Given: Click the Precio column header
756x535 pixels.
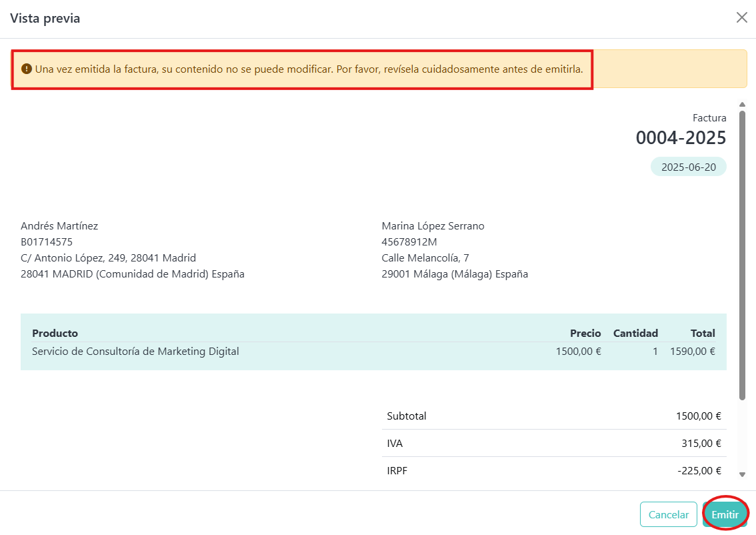Looking at the screenshot, I should tap(585, 333).
